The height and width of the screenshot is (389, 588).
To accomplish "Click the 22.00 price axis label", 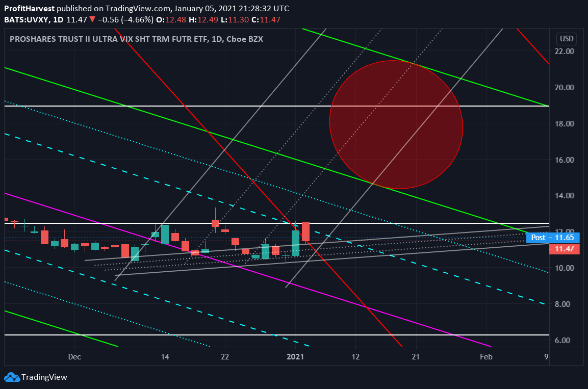I will pyautogui.click(x=565, y=51).
